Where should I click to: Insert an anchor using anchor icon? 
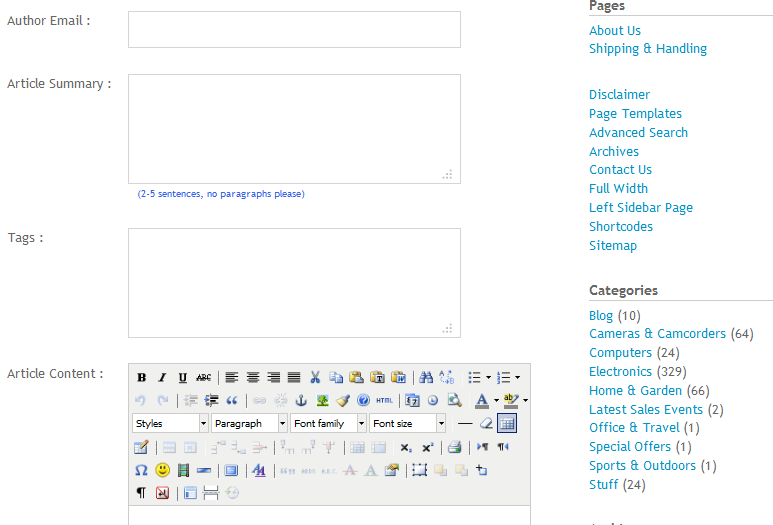(301, 400)
